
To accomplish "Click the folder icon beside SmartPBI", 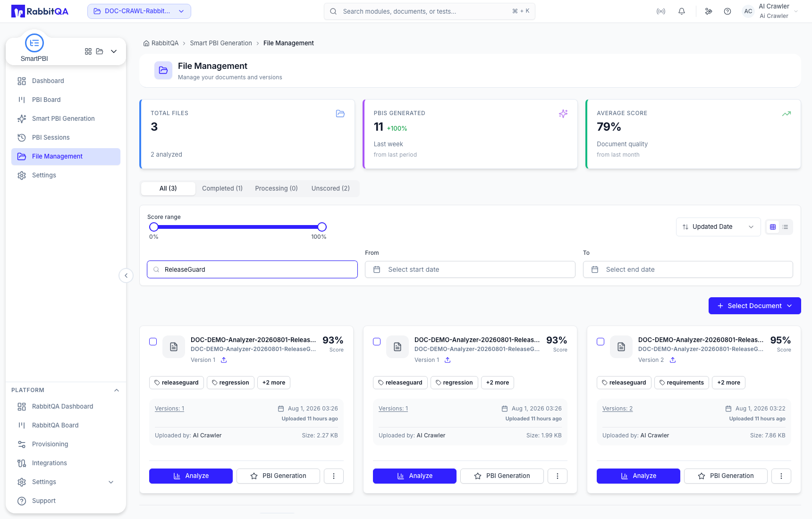I will tap(100, 51).
